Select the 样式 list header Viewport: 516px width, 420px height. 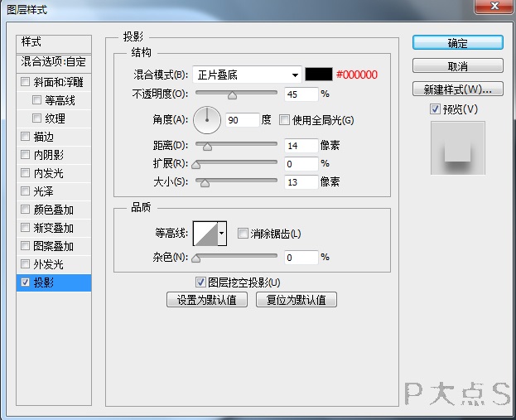pyautogui.click(x=54, y=43)
